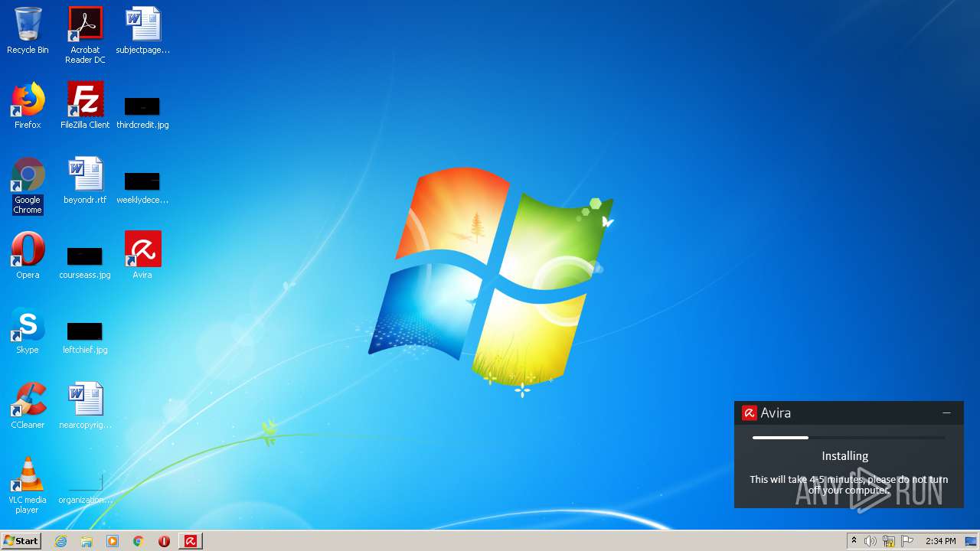980x551 pixels.
Task: Select the weeklydece image file
Action: [x=142, y=187]
